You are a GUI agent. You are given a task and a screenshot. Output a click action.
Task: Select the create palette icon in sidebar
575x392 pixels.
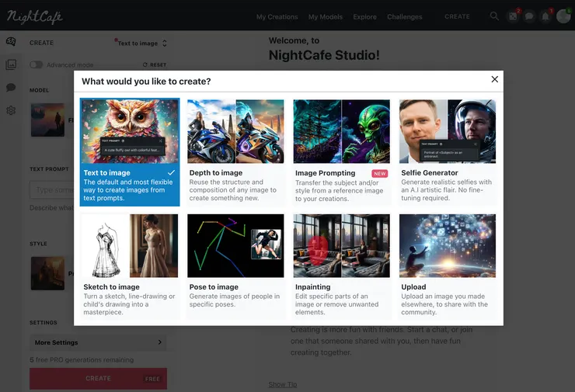tap(11, 41)
